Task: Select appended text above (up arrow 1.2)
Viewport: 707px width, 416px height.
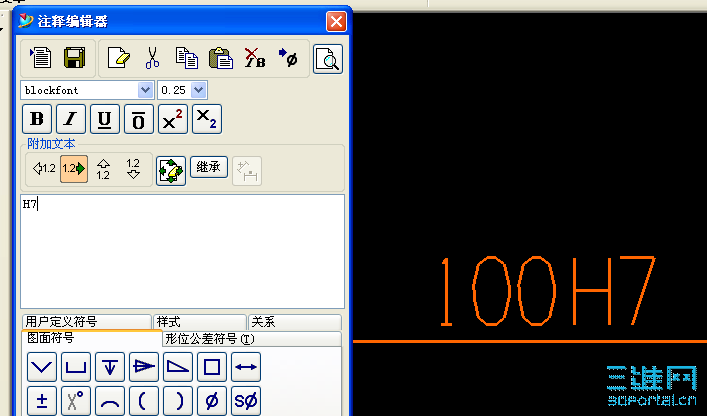Action: (103, 169)
